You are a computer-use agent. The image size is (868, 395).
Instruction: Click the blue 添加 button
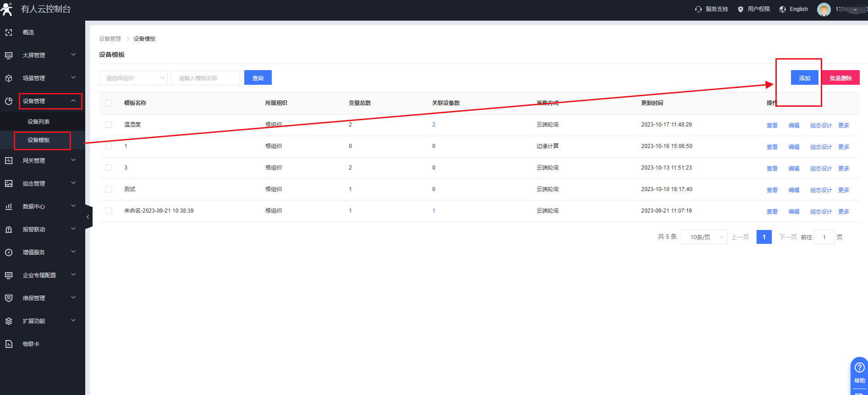(x=804, y=78)
